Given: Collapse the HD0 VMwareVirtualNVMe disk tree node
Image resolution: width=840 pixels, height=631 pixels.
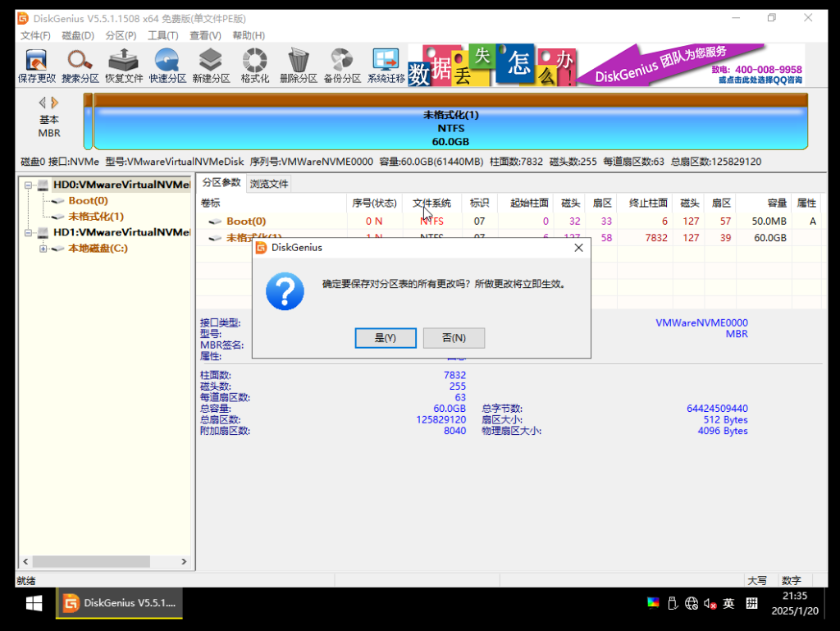Looking at the screenshot, I should (28, 185).
